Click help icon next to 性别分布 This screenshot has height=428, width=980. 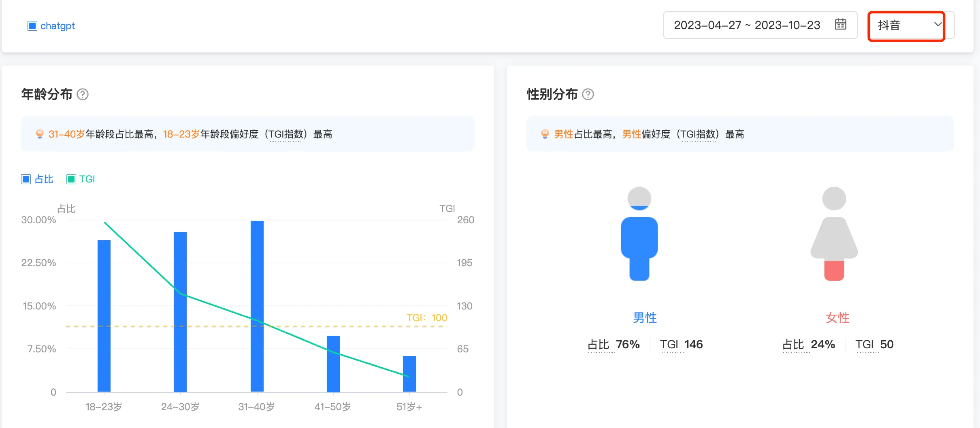pos(588,94)
